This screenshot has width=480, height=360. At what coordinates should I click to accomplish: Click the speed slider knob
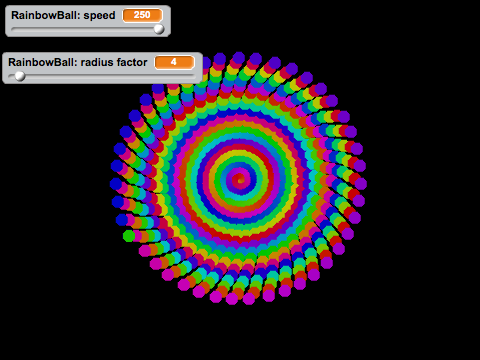[159, 29]
